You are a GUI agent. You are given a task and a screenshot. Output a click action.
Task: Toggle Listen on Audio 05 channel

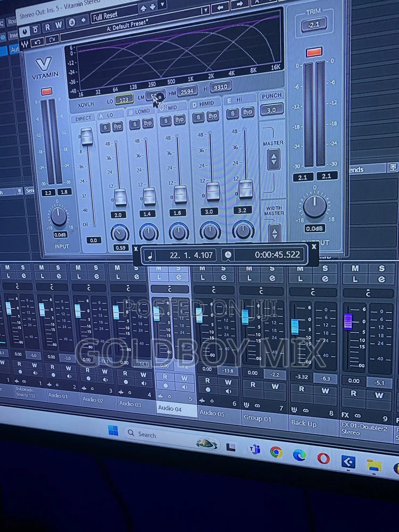coord(202,278)
